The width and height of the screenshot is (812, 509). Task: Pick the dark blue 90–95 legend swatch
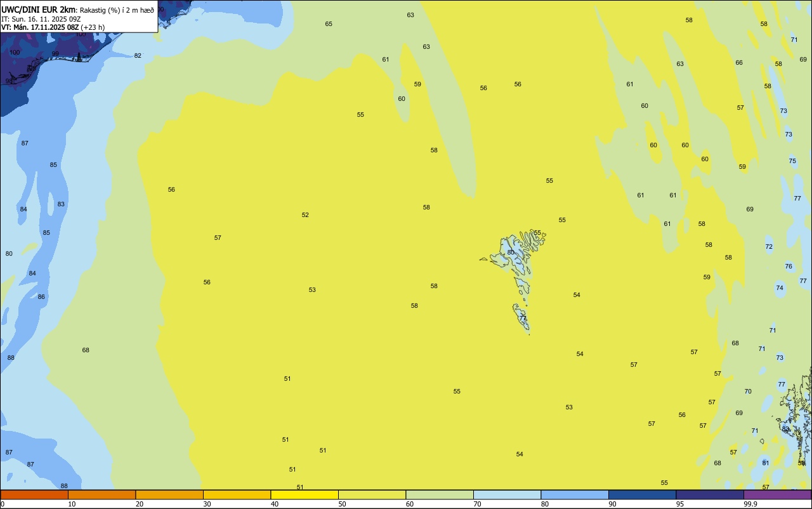tap(642, 494)
